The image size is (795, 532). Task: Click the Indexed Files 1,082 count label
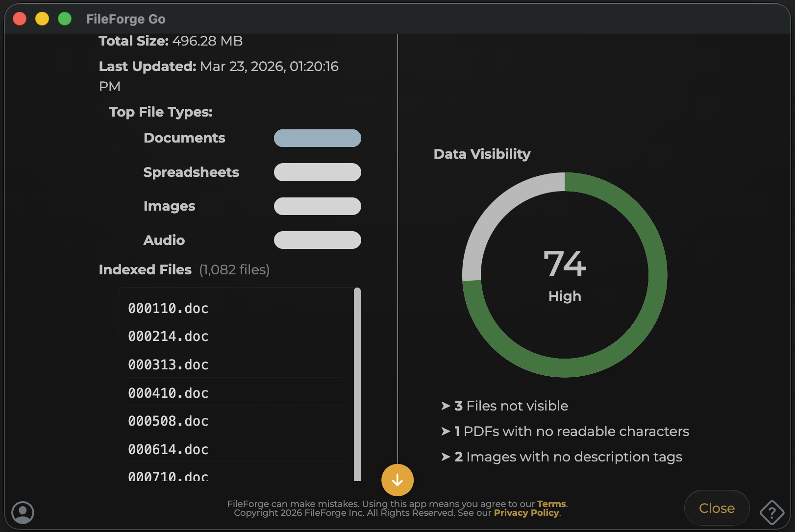pos(234,269)
